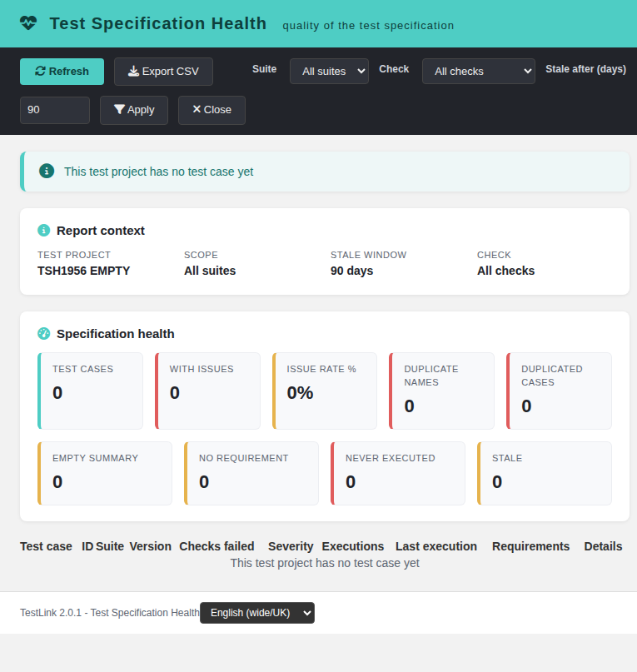Click the 'All suites' scope value in Report context
The width and height of the screenshot is (637, 672).
pyautogui.click(x=210, y=271)
